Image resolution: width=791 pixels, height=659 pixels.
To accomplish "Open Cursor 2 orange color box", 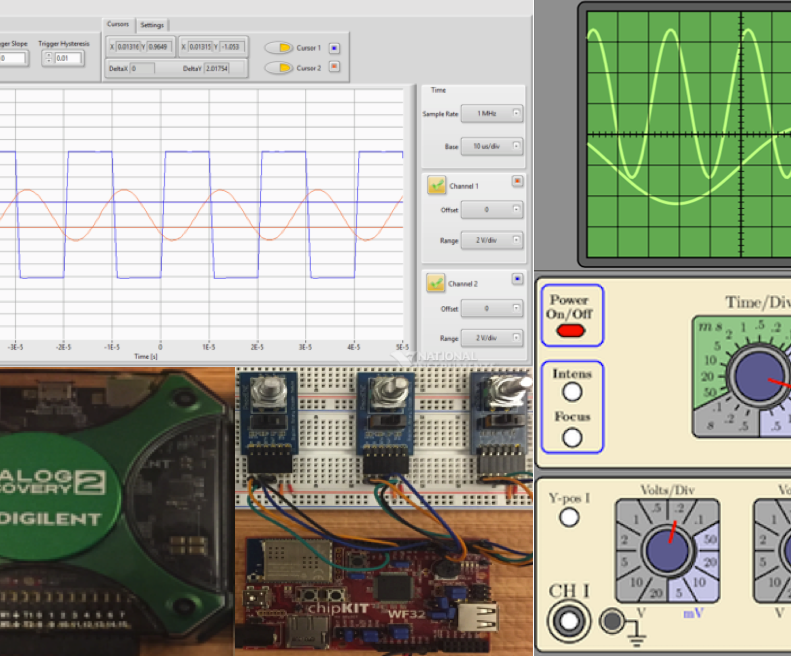I will 334,67.
